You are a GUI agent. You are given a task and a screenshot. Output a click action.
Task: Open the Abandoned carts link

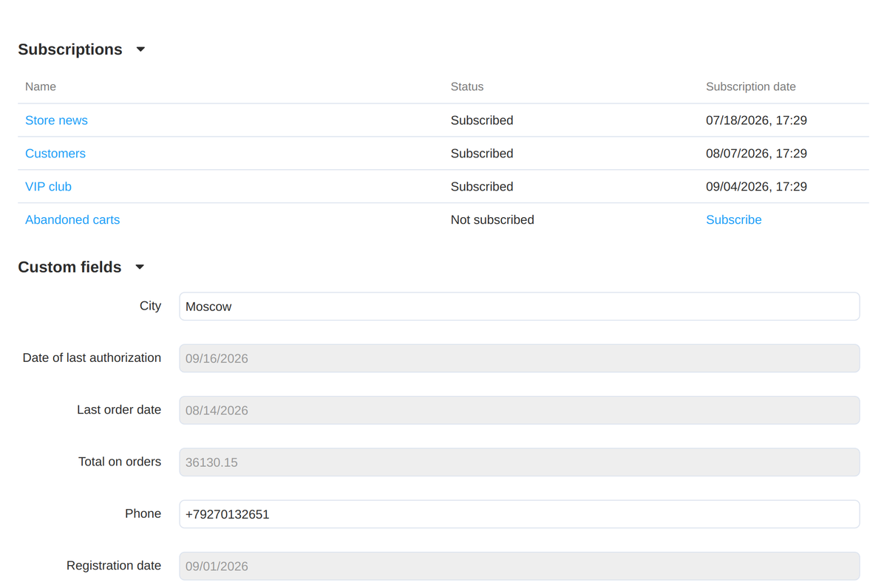pyautogui.click(x=72, y=220)
